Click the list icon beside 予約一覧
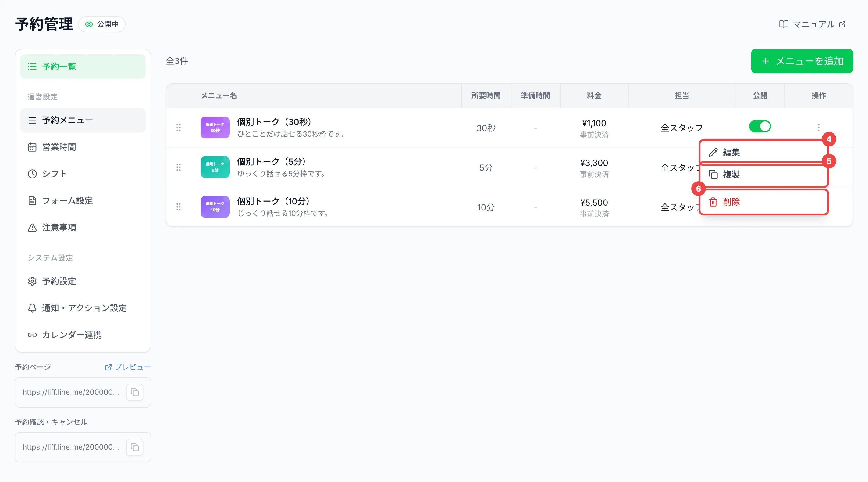The width and height of the screenshot is (868, 482). pyautogui.click(x=32, y=67)
